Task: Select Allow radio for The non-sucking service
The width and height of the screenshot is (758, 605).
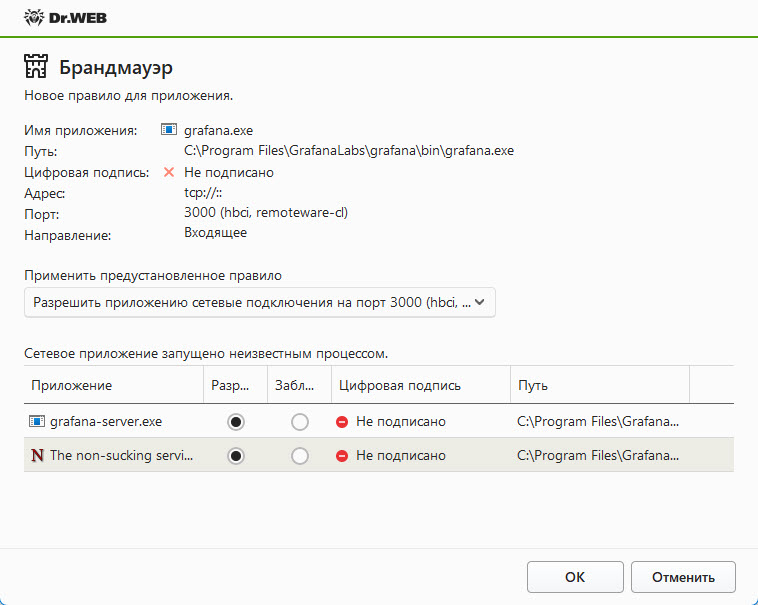Action: tap(235, 455)
